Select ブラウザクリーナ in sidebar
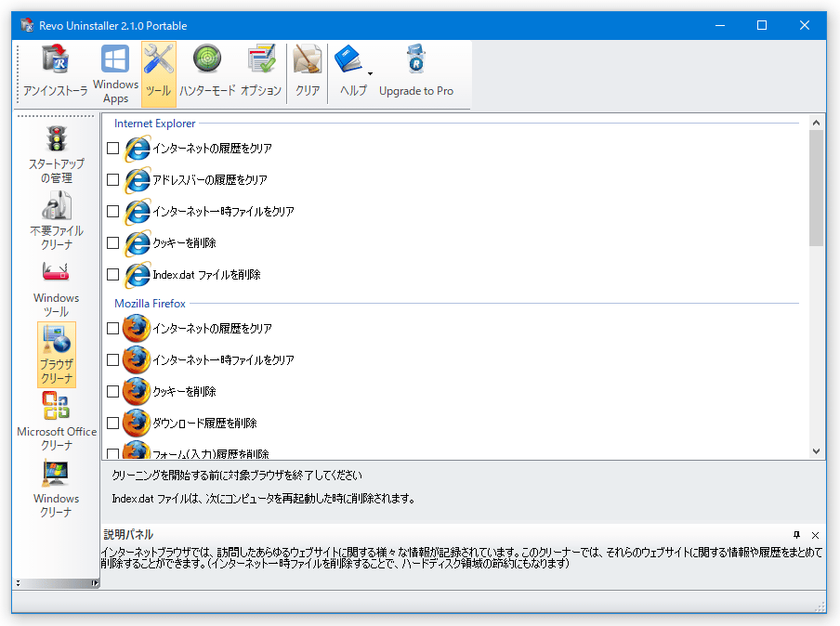 point(57,355)
